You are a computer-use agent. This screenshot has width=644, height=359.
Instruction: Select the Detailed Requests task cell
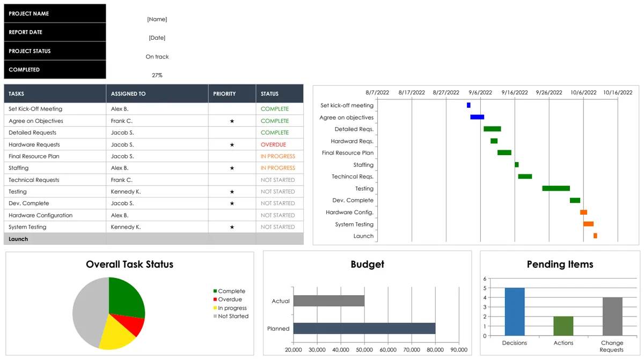55,133
